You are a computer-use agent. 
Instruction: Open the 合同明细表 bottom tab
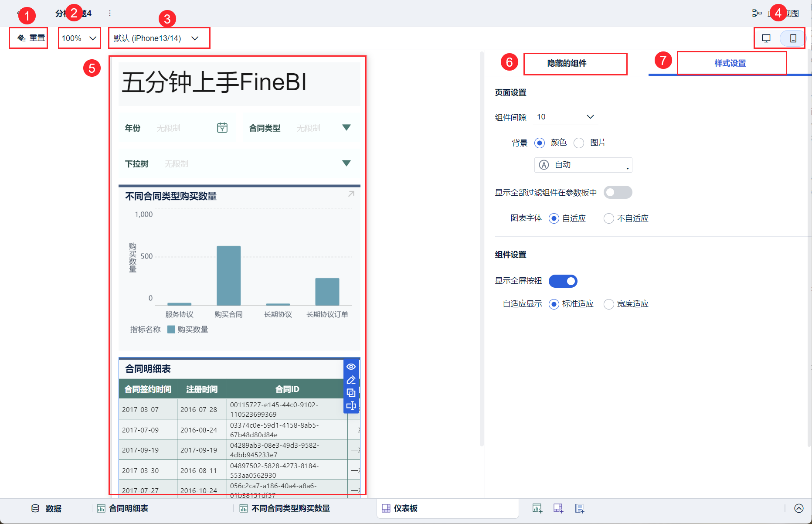pos(123,508)
